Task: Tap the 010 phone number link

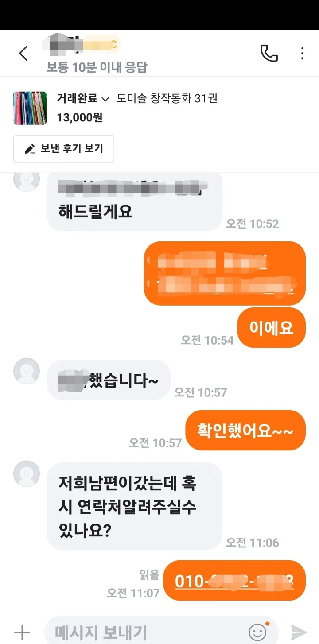Action: [234, 581]
